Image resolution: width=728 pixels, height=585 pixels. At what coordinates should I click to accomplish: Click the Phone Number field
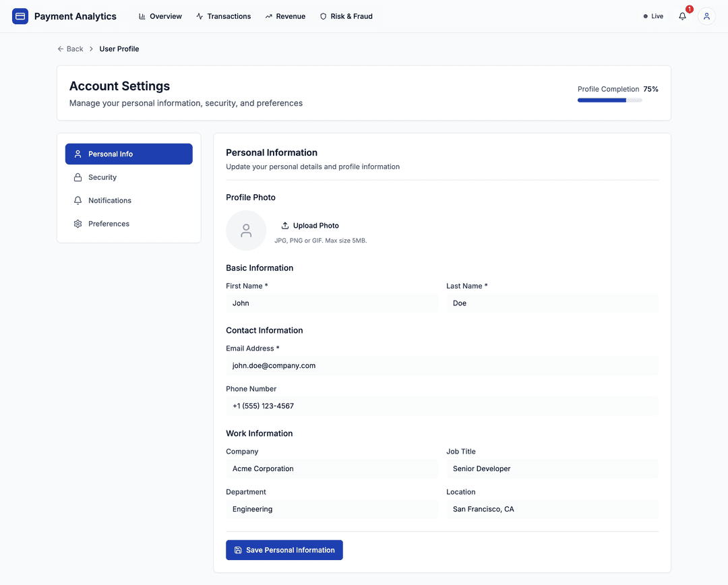click(x=442, y=406)
